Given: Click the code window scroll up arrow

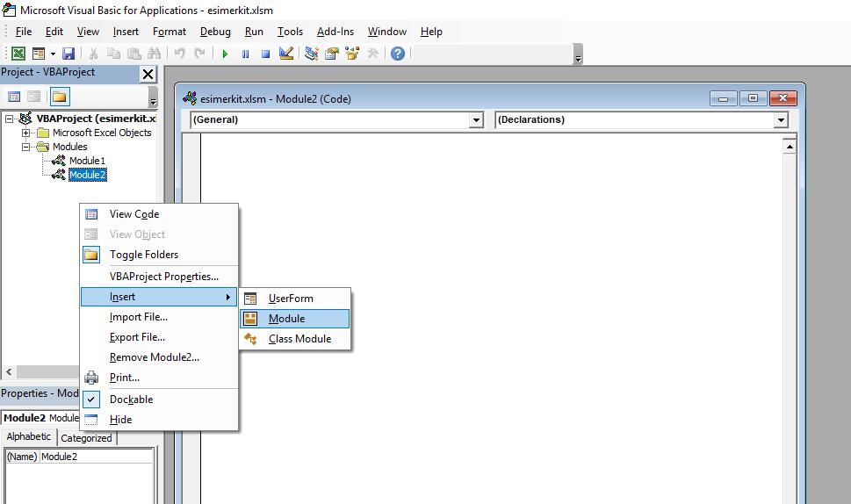Looking at the screenshot, I should pyautogui.click(x=790, y=147).
